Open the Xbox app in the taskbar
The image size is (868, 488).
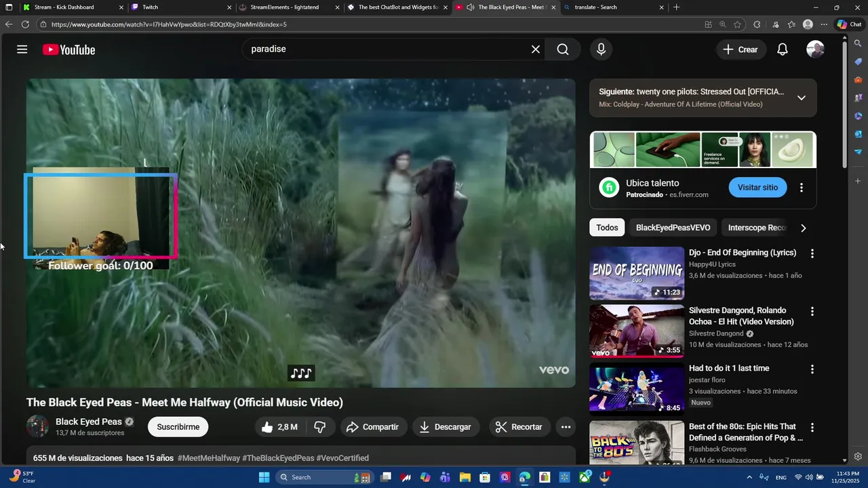[585, 477]
